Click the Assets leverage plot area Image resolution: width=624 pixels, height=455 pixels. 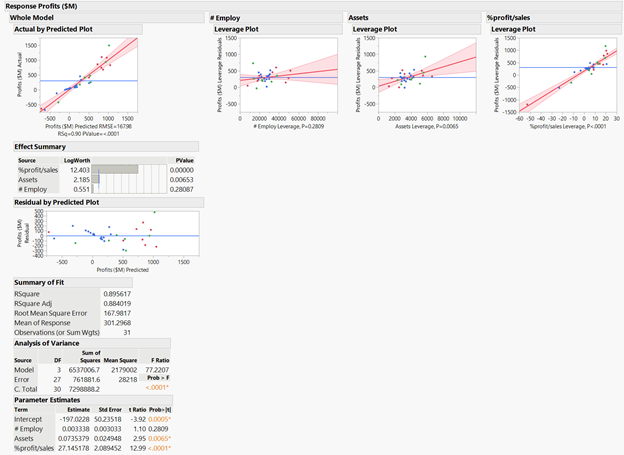(x=427, y=75)
